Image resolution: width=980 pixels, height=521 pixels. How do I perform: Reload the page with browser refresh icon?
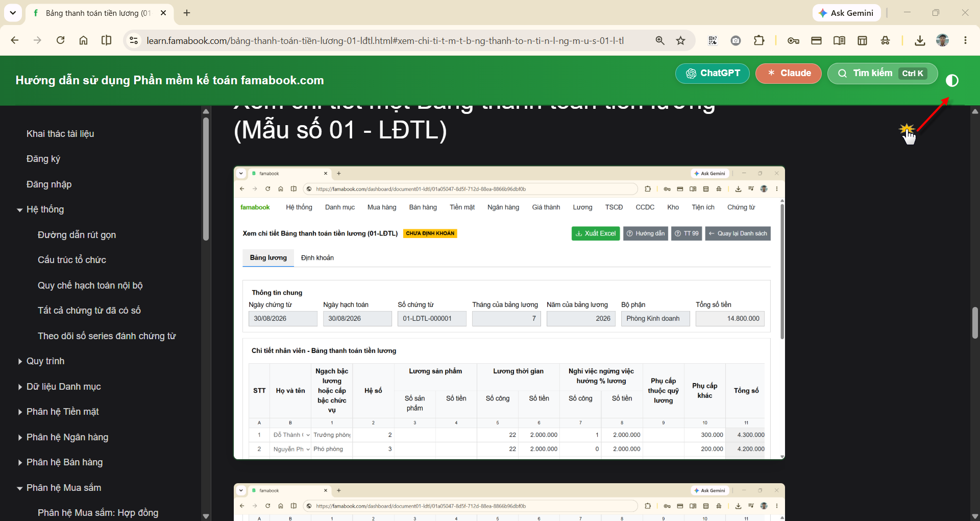coord(60,40)
